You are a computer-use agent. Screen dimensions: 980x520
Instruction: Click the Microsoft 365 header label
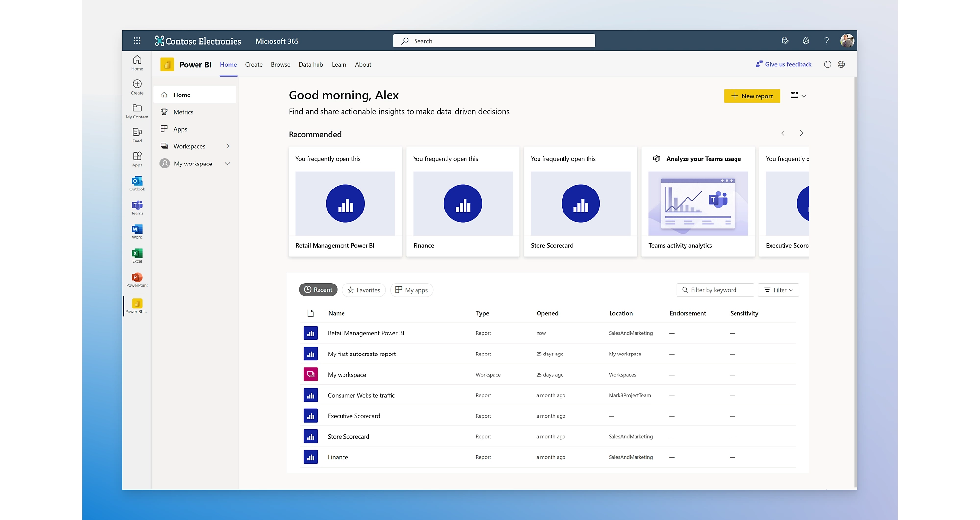point(277,41)
